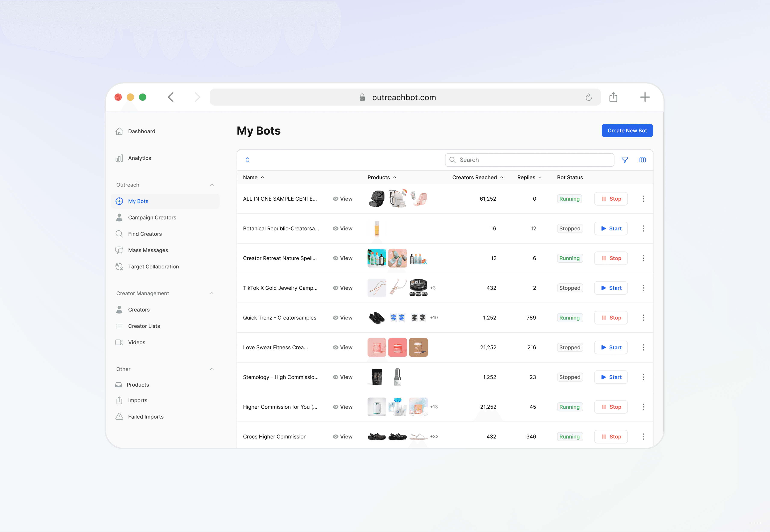Go to Analytics page
770x532 pixels.
139,158
